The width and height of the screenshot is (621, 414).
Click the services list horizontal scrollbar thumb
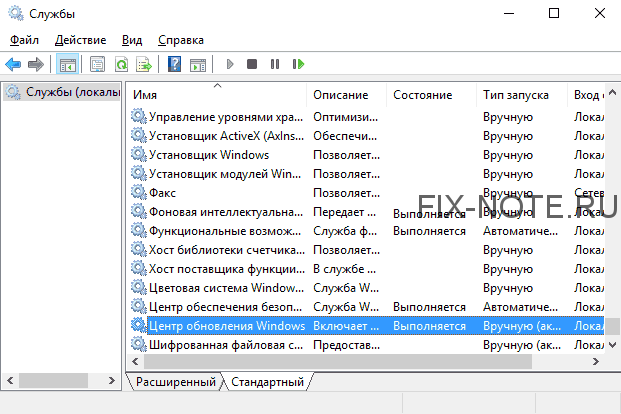pyautogui.click(x=337, y=361)
